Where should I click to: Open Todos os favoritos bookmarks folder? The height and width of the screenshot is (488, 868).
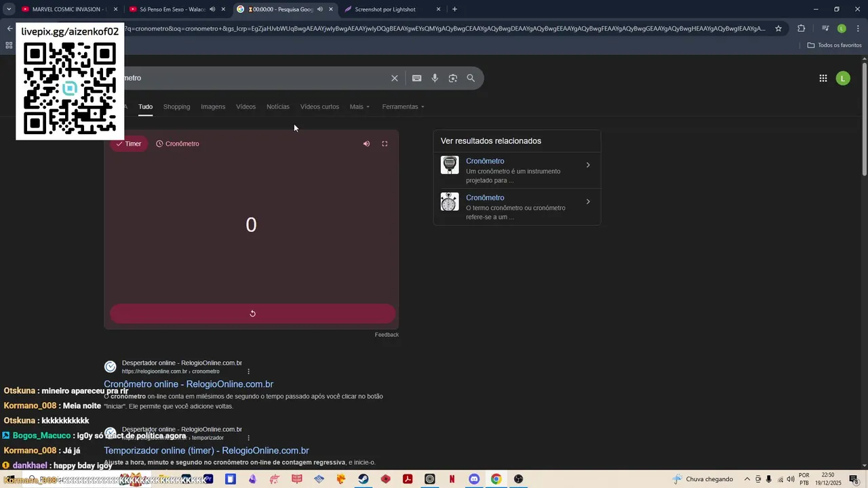[834, 45]
